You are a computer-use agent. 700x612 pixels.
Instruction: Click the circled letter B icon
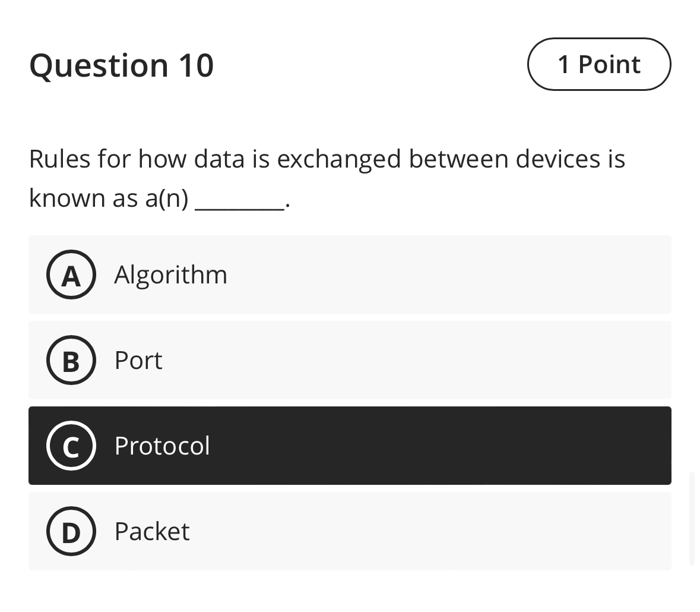[x=71, y=360]
